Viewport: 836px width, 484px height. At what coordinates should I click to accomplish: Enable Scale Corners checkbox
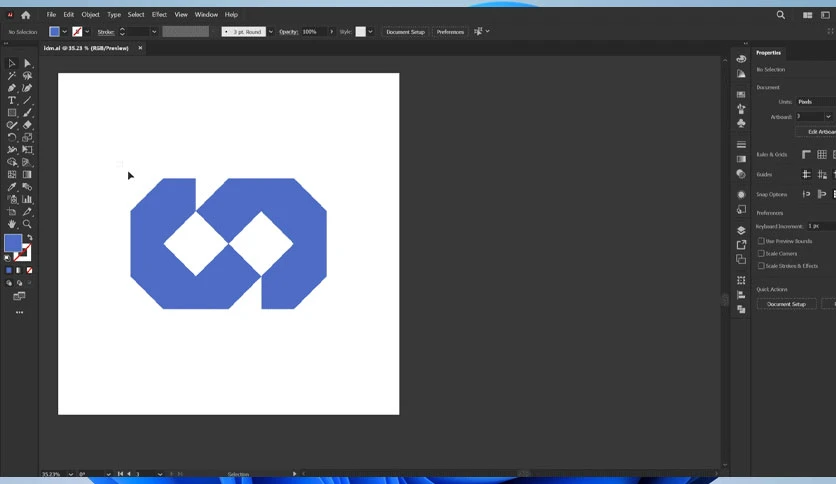click(x=761, y=253)
